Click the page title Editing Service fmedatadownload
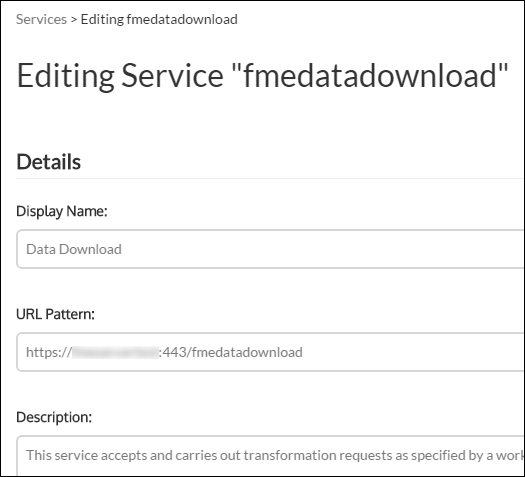Viewport: 525px width, 477px height. click(x=262, y=76)
